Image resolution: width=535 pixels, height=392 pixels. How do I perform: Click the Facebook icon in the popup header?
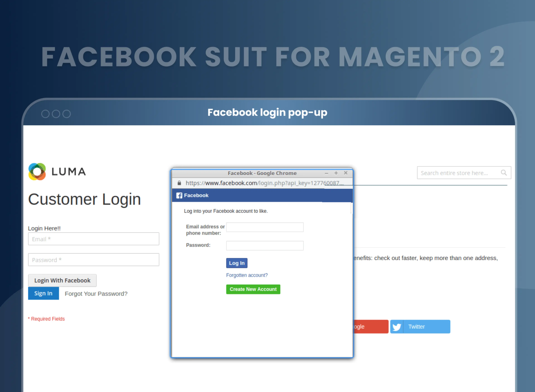pos(179,195)
